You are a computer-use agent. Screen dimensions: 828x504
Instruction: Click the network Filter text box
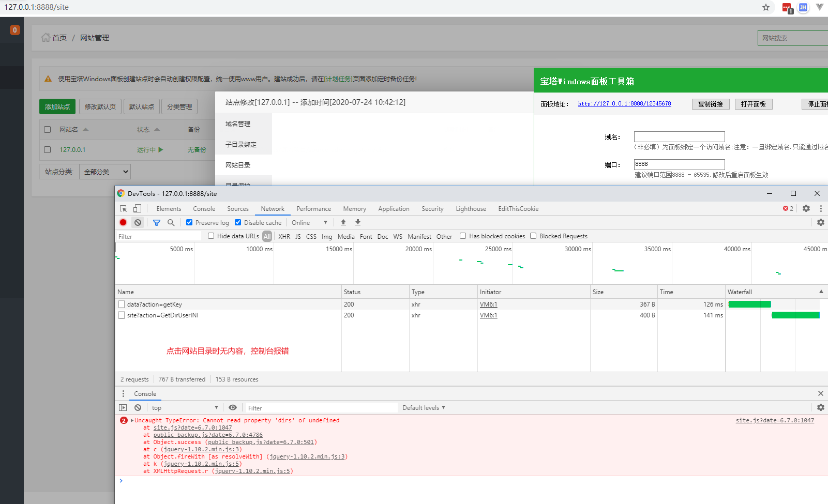click(x=159, y=236)
